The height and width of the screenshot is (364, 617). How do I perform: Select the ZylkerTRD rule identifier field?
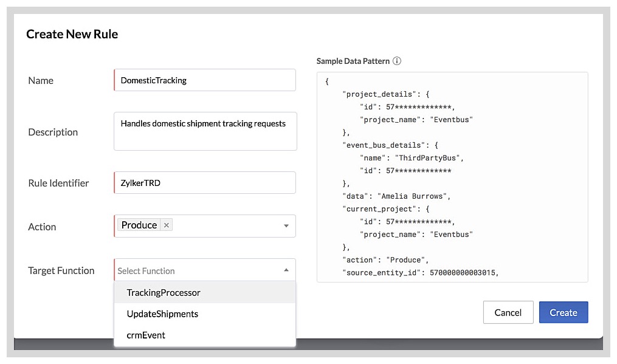click(x=205, y=182)
